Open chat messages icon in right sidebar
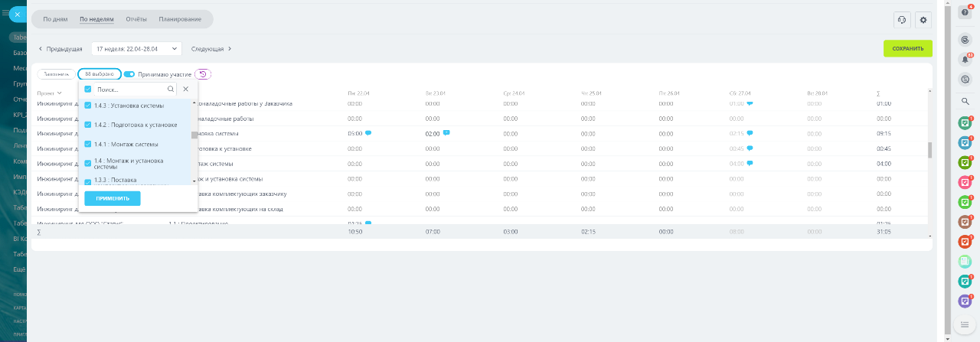Screen dimensions: 980x342 coord(965,79)
